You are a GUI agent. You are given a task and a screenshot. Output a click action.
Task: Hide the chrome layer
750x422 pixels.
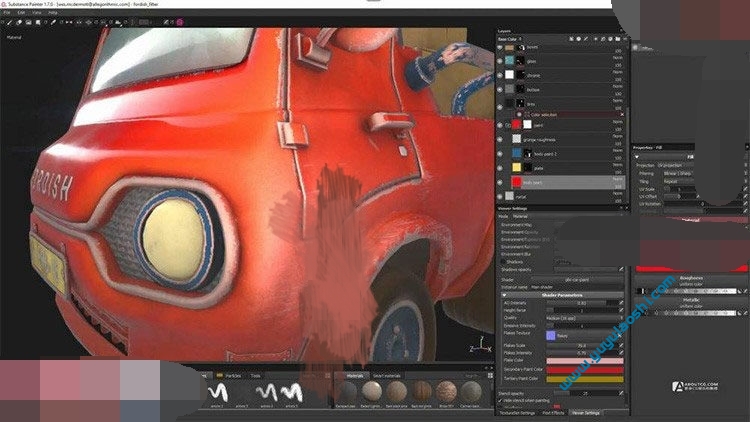pyautogui.click(x=500, y=75)
